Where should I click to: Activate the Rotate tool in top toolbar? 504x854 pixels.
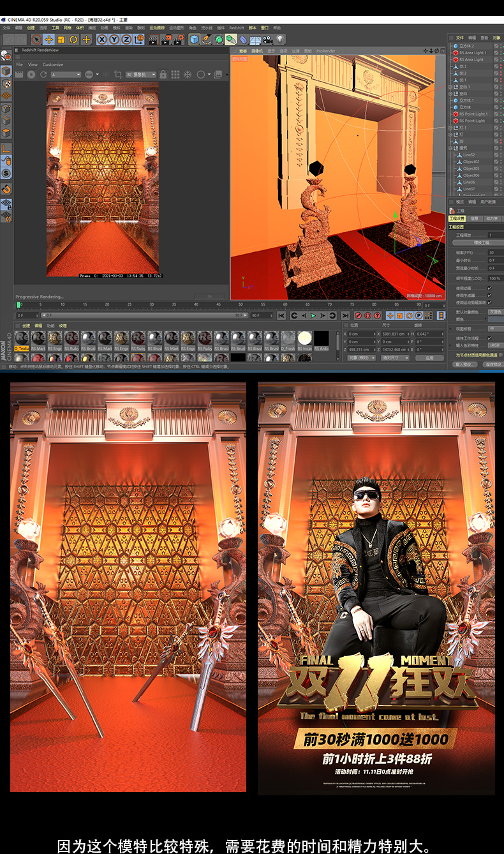tap(73, 40)
